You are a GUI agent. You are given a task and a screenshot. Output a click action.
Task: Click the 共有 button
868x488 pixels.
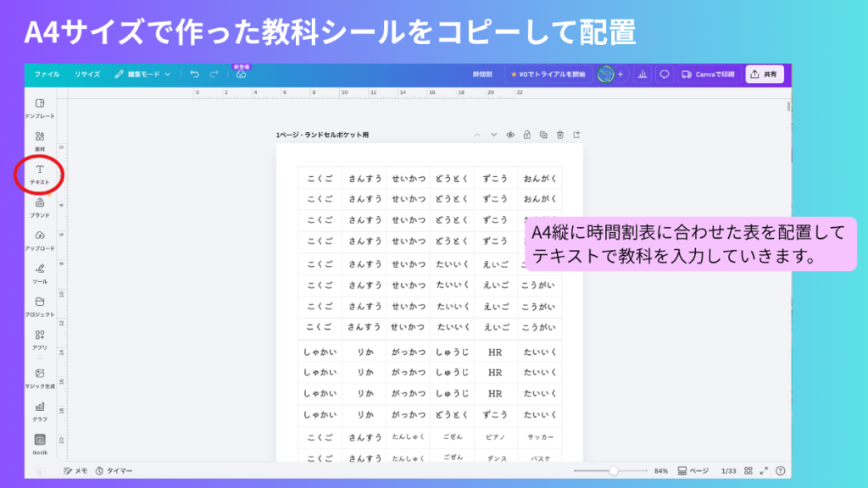(x=765, y=74)
